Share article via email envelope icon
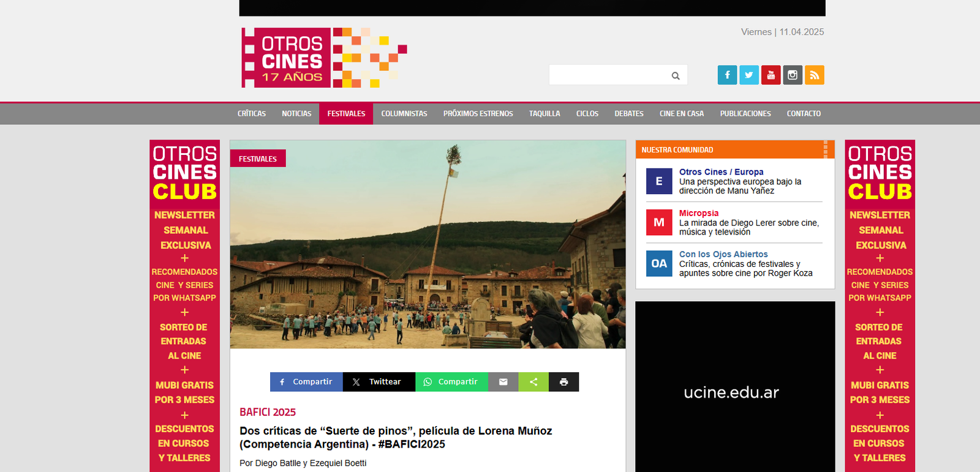 pyautogui.click(x=503, y=382)
